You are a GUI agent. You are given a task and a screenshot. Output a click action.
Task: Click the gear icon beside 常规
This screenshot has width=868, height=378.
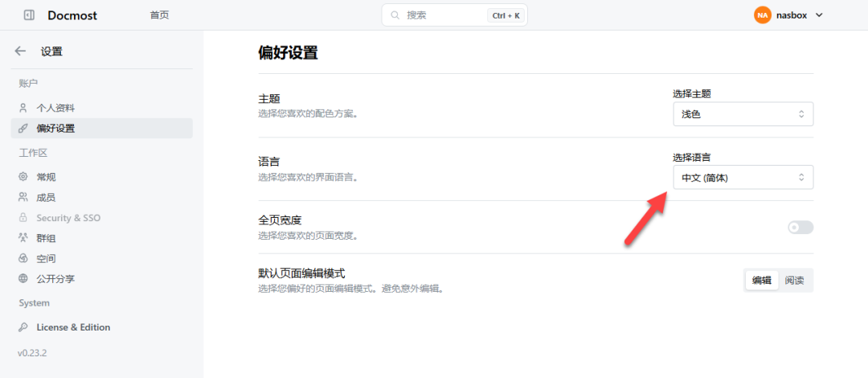click(23, 177)
